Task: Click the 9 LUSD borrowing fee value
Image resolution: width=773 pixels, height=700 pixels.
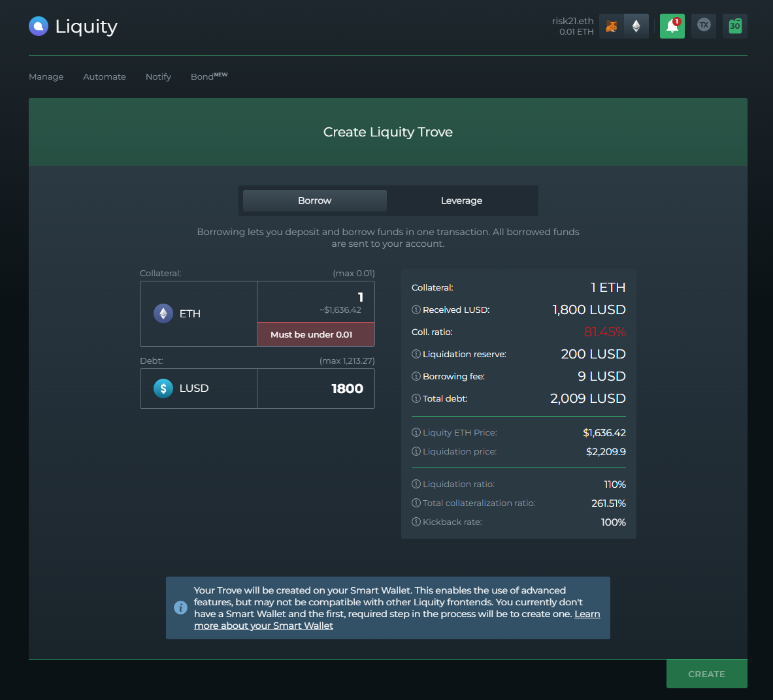Action: (x=601, y=376)
